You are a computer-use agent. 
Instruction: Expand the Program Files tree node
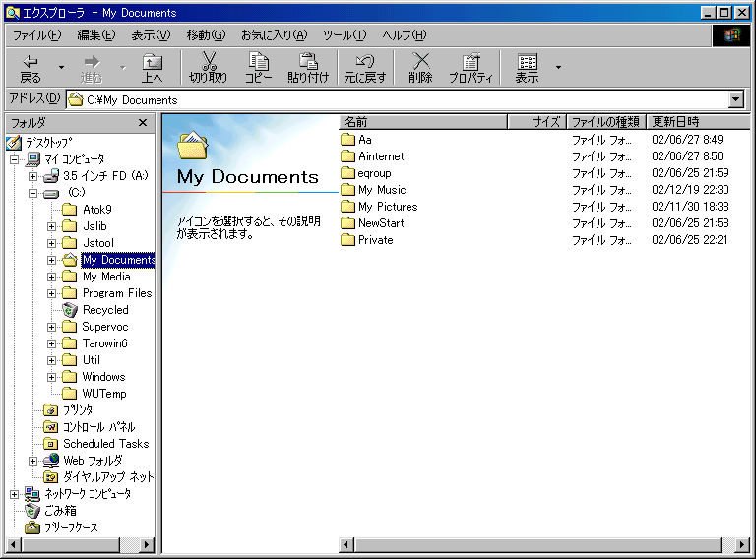[51, 293]
